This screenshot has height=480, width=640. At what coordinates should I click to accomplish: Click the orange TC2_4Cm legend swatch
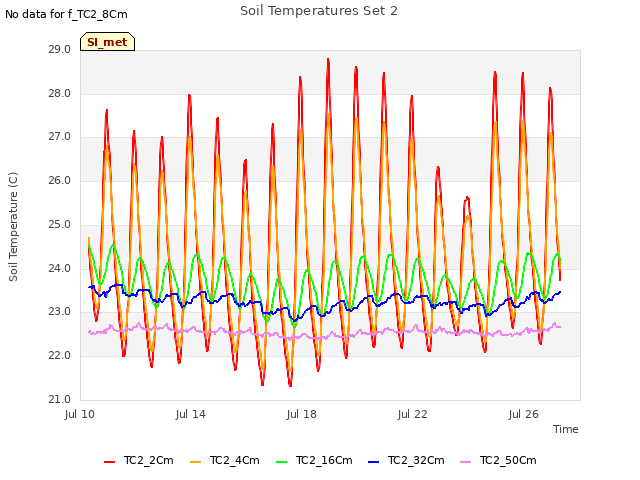pyautogui.click(x=196, y=462)
